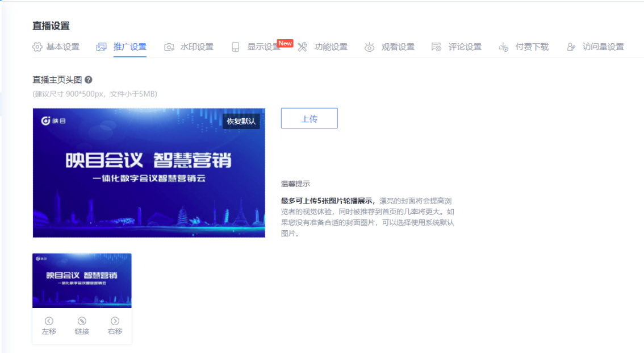Viewport: 644px width, 353px height.
Task: Open the 功能设置 tab
Action: (331, 47)
